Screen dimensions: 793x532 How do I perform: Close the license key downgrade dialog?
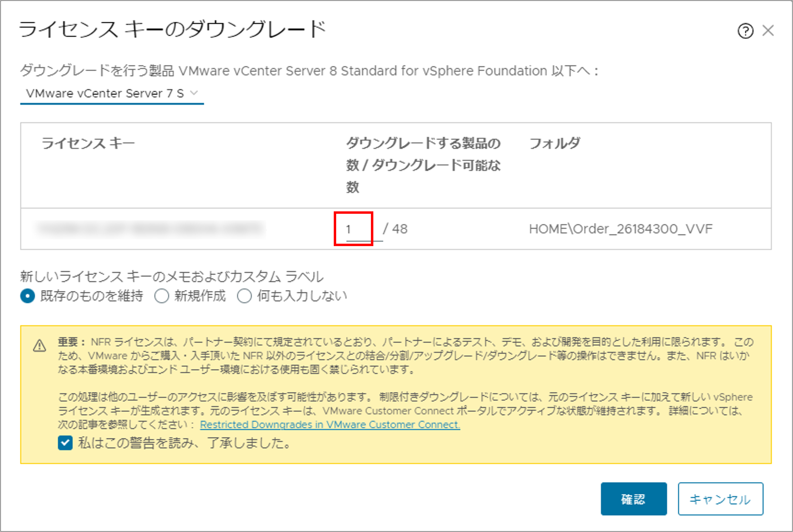pyautogui.click(x=768, y=31)
